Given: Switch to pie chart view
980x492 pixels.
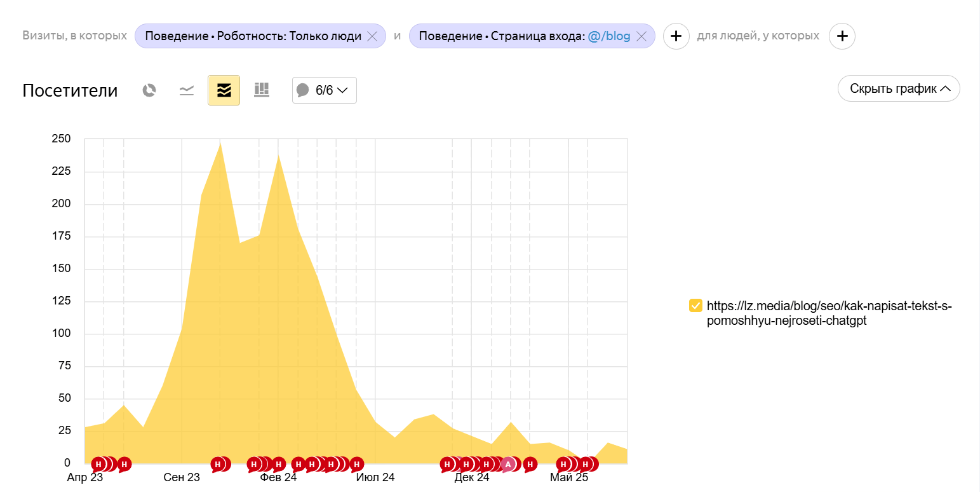Looking at the screenshot, I should point(149,90).
